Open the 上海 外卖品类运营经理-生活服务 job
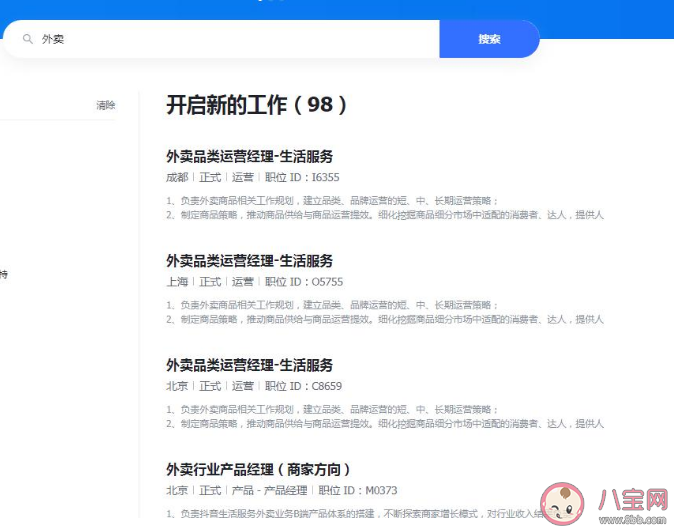 (249, 261)
